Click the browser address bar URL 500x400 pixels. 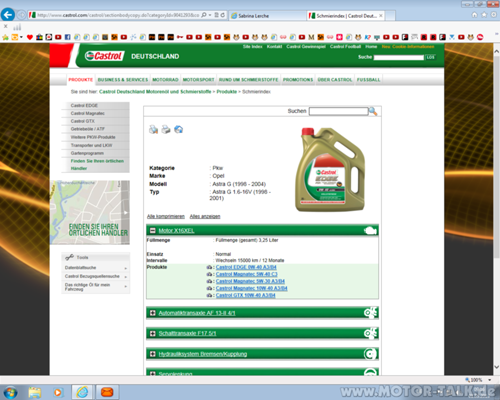tap(118, 15)
